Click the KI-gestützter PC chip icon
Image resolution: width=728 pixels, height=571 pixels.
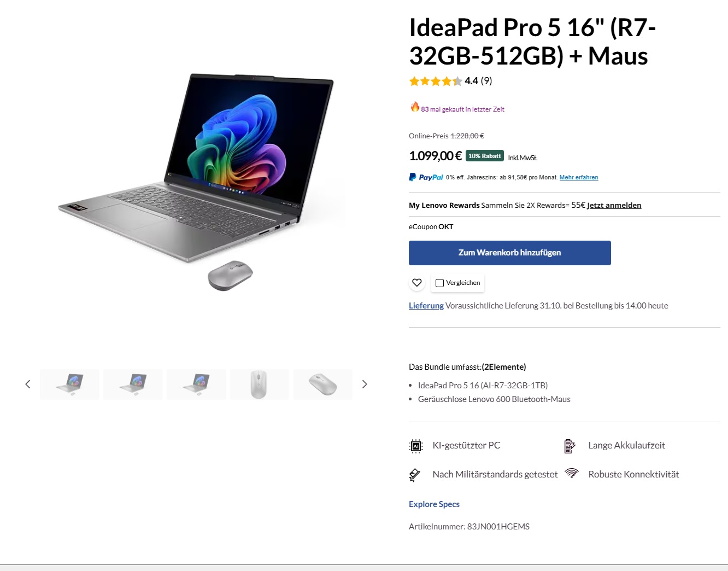tap(416, 446)
